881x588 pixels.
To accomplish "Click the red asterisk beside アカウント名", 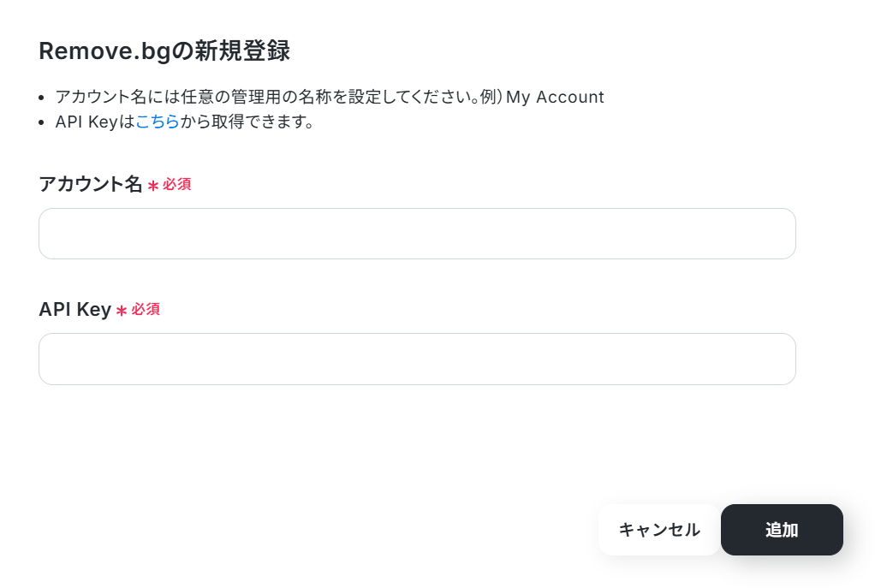I will (153, 186).
